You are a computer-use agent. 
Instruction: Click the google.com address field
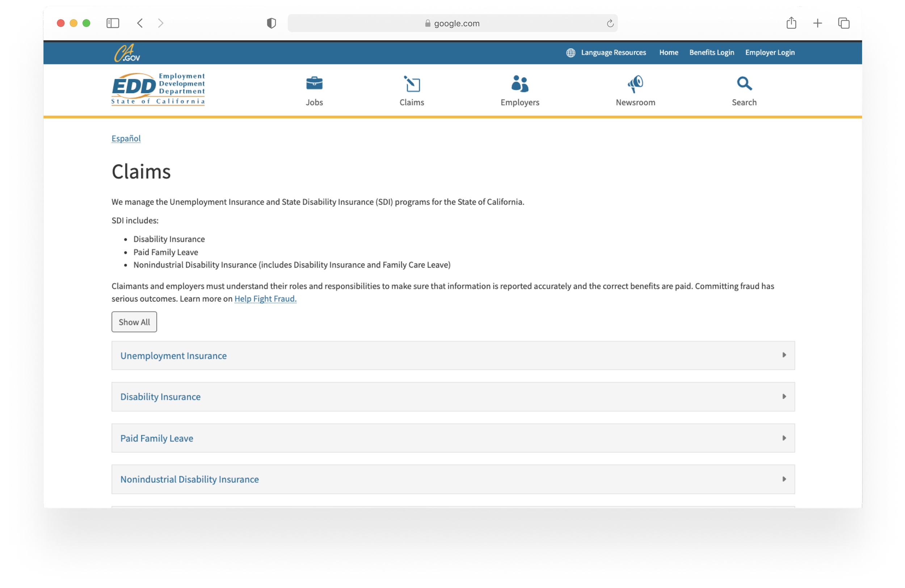tap(452, 24)
